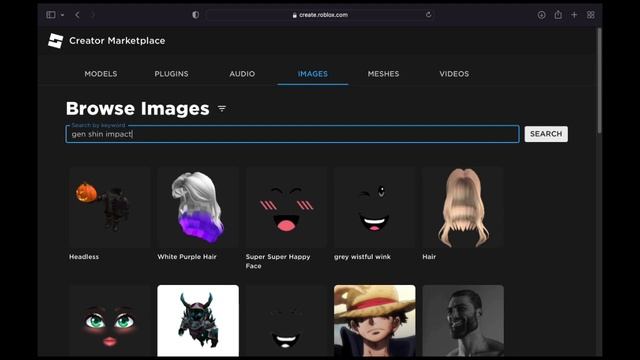The width and height of the screenshot is (640, 360).
Task: Open the Headless image thumbnail
Action: 109,207
